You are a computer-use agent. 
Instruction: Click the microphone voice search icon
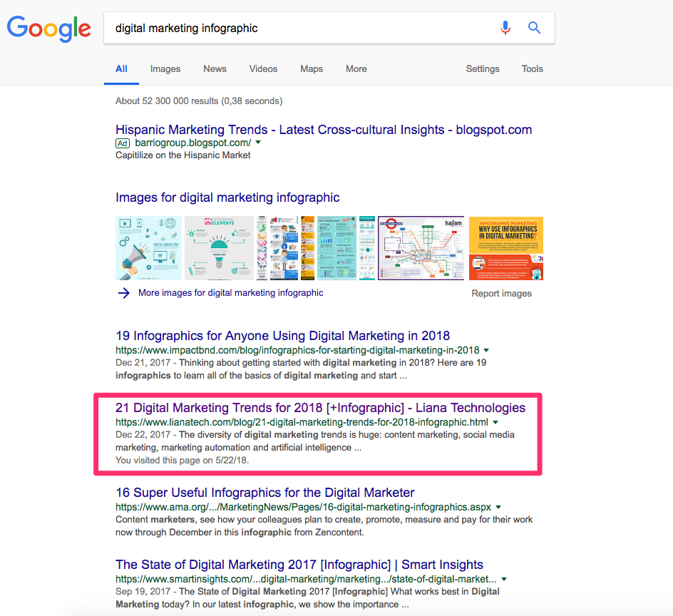click(505, 28)
